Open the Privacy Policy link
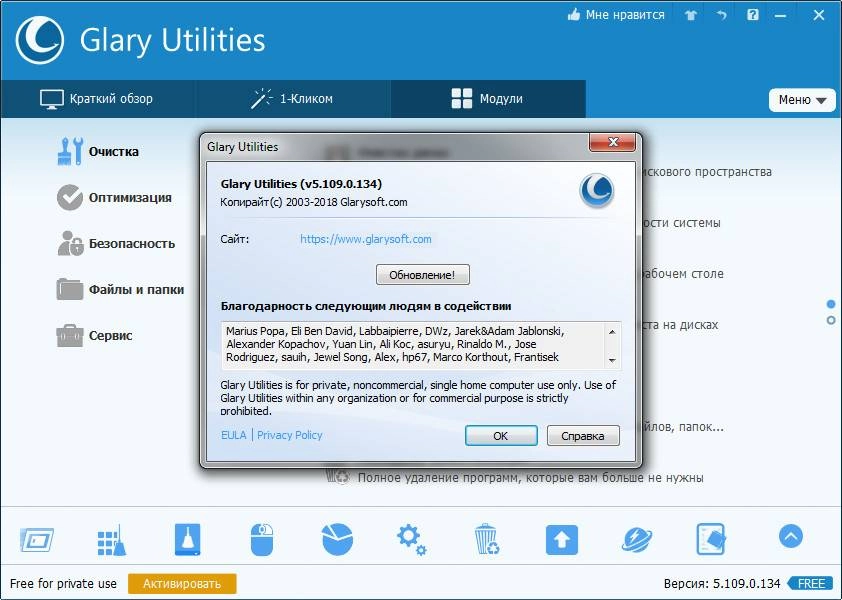The height and width of the screenshot is (600, 842). point(289,435)
